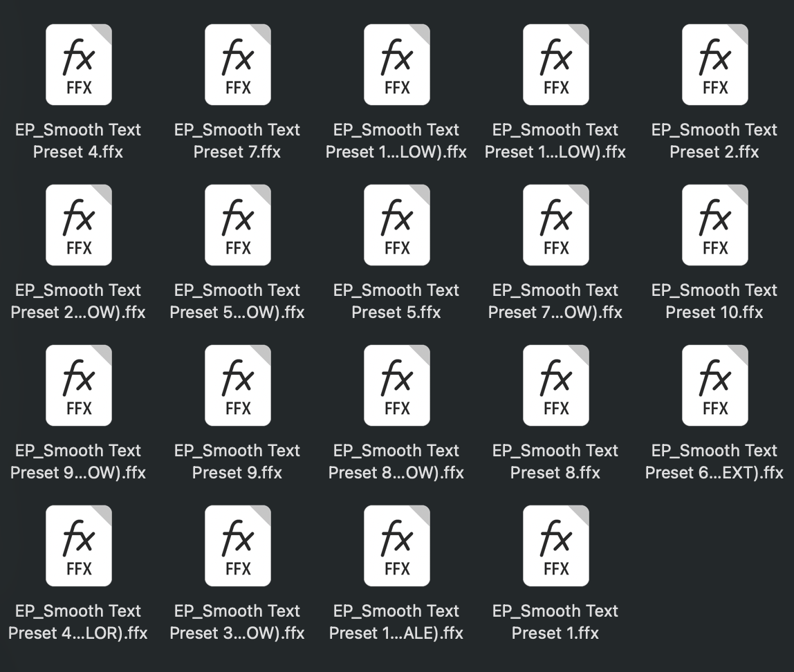
Task: Select the Preset 5.ffx file icon
Action: [397, 225]
